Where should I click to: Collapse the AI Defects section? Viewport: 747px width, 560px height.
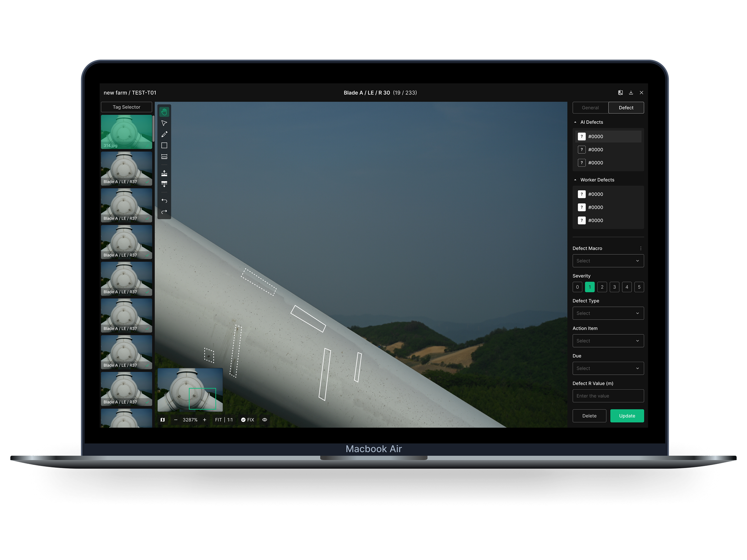575,122
